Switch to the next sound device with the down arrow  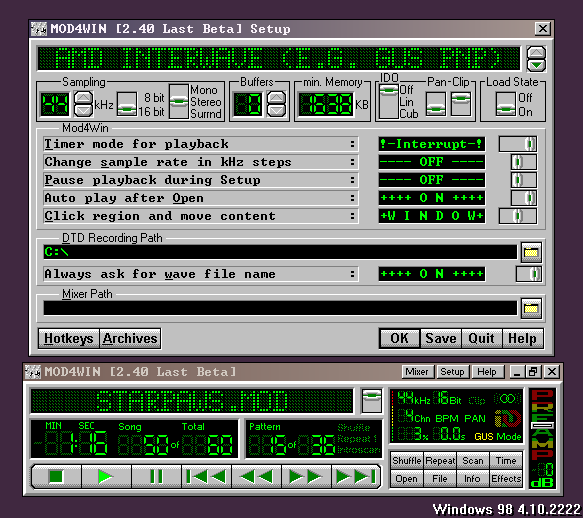(536, 66)
